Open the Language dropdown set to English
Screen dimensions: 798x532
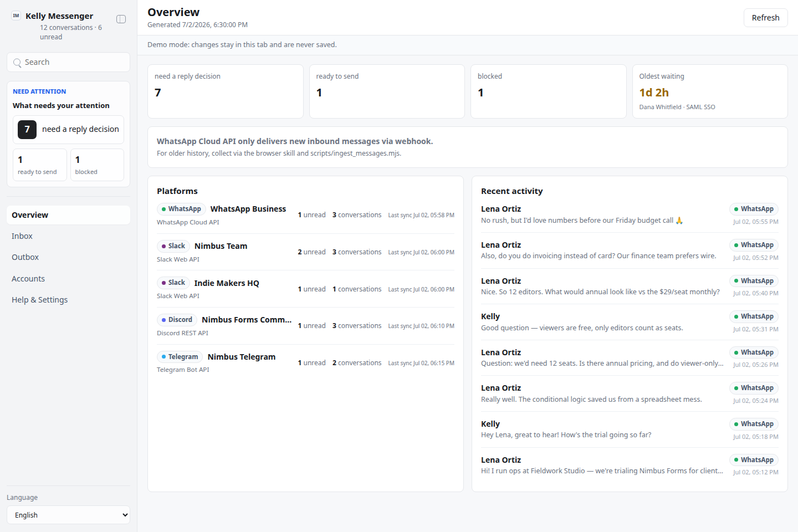point(68,515)
